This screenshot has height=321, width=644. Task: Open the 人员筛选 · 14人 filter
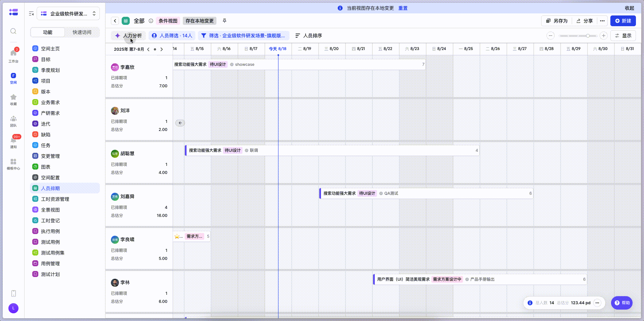pos(172,36)
